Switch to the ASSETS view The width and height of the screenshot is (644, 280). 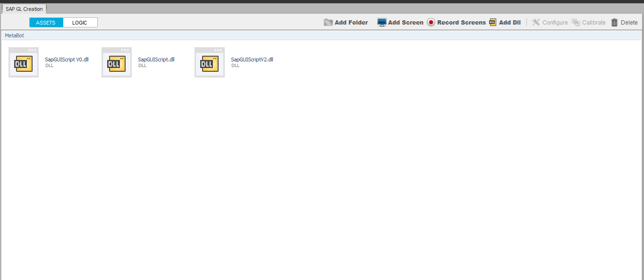click(46, 23)
